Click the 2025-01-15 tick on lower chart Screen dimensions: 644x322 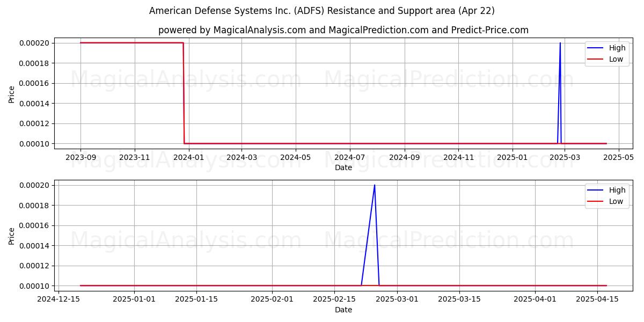(196, 300)
